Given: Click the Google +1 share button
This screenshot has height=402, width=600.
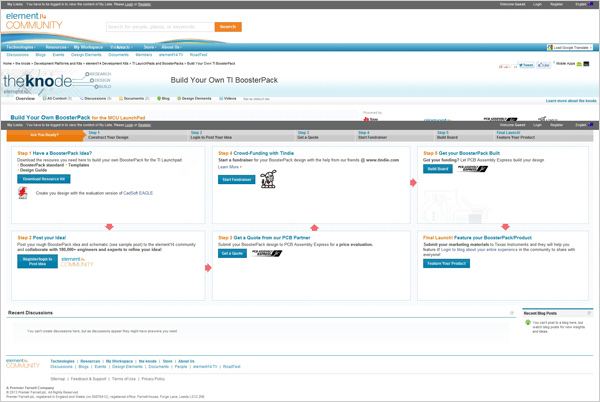Looking at the screenshot, I should (x=504, y=67).
